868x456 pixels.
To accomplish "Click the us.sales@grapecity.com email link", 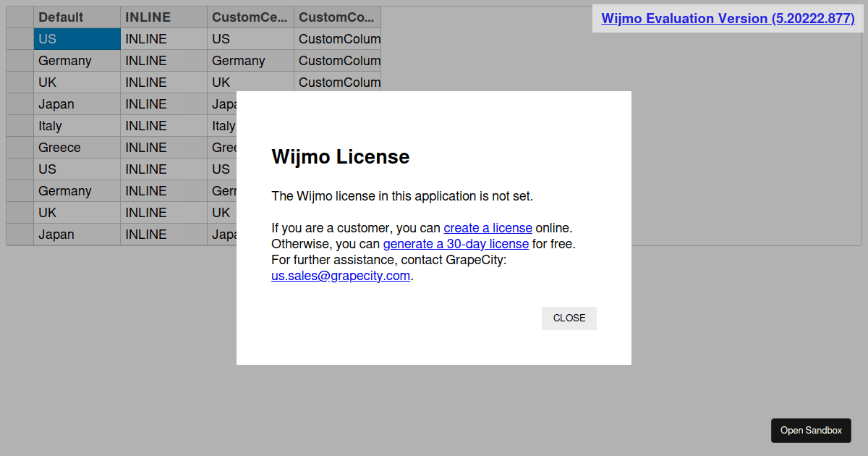I will 341,276.
